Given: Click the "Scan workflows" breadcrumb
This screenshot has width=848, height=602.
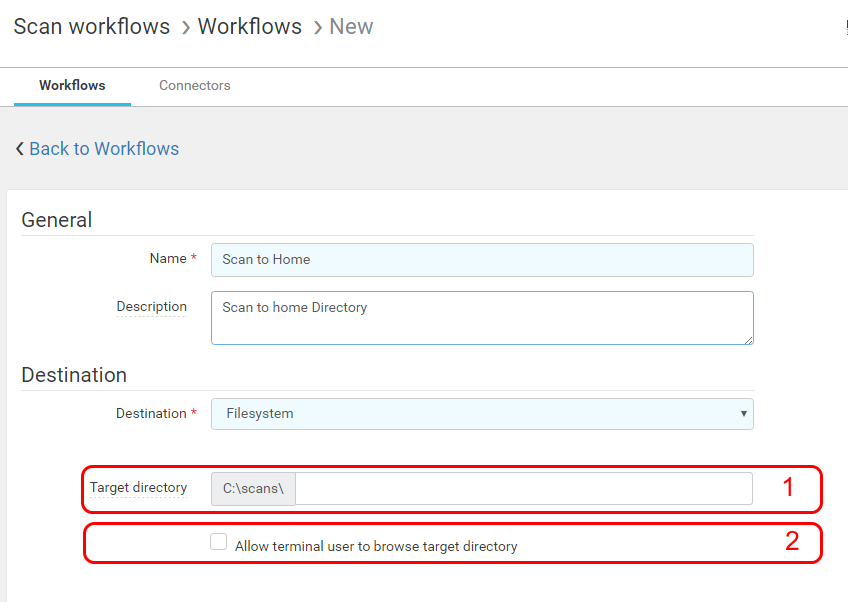Looking at the screenshot, I should [92, 27].
